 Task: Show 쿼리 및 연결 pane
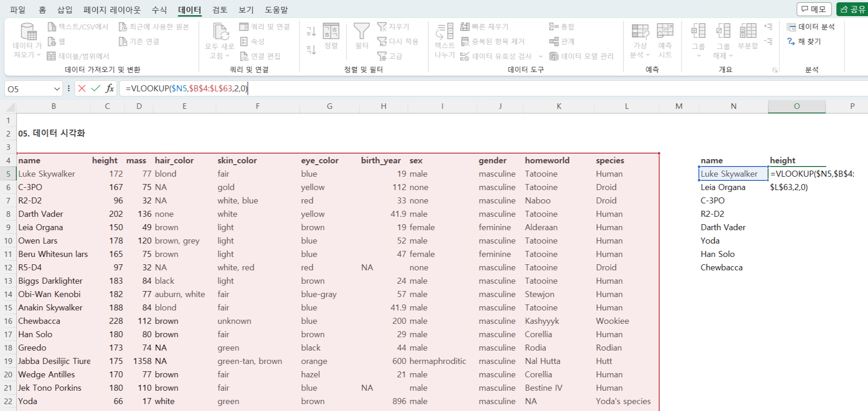pyautogui.click(x=264, y=27)
